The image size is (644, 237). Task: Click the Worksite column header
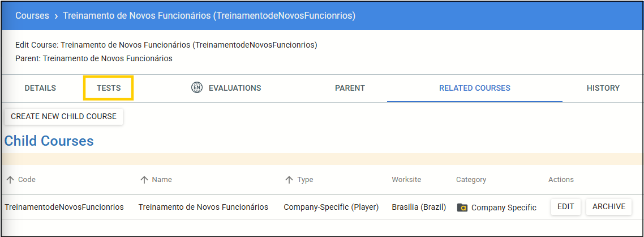pyautogui.click(x=406, y=180)
